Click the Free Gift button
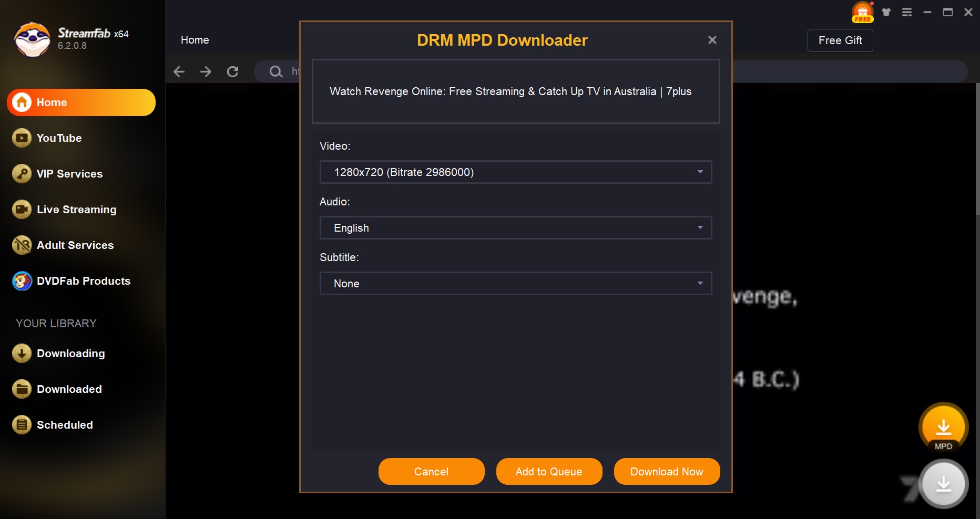 tap(840, 40)
